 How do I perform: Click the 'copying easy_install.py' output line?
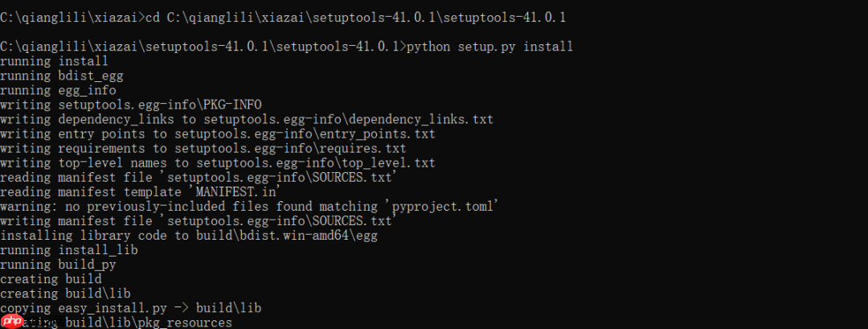click(x=131, y=308)
